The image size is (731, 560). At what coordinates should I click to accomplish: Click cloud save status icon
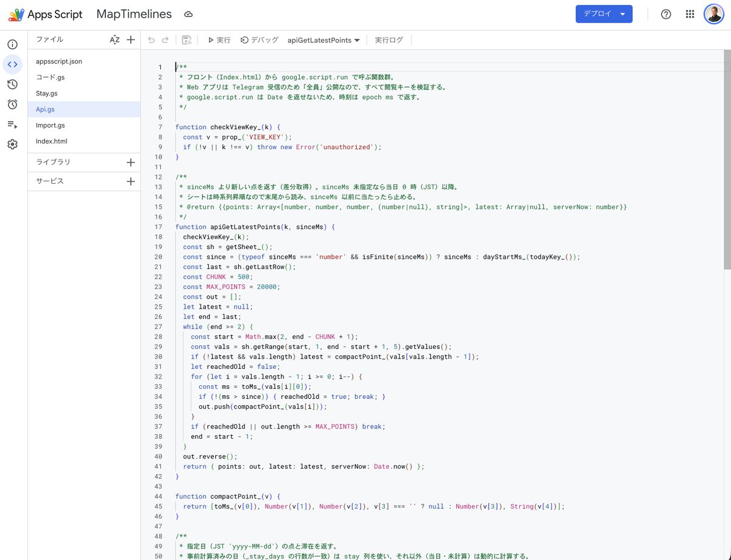point(188,15)
